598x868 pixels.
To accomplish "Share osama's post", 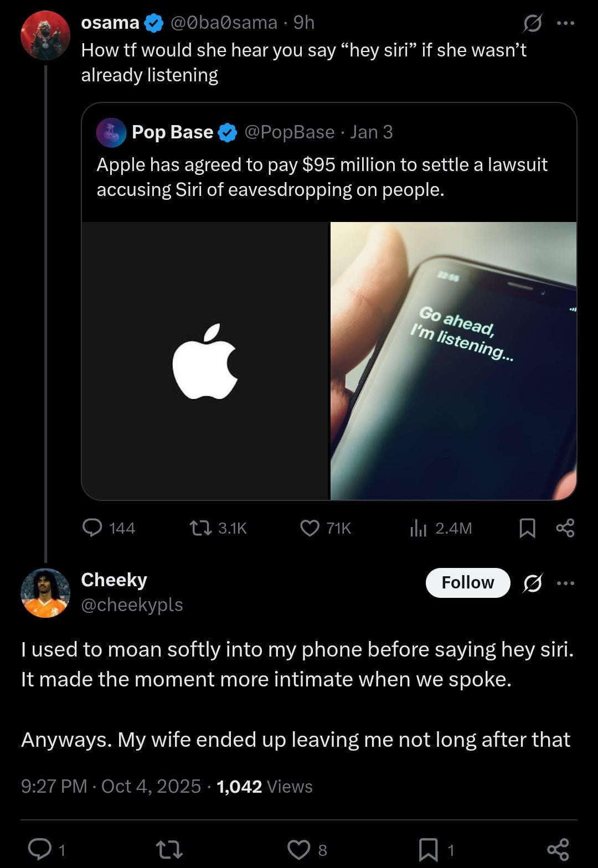I will tap(565, 528).
